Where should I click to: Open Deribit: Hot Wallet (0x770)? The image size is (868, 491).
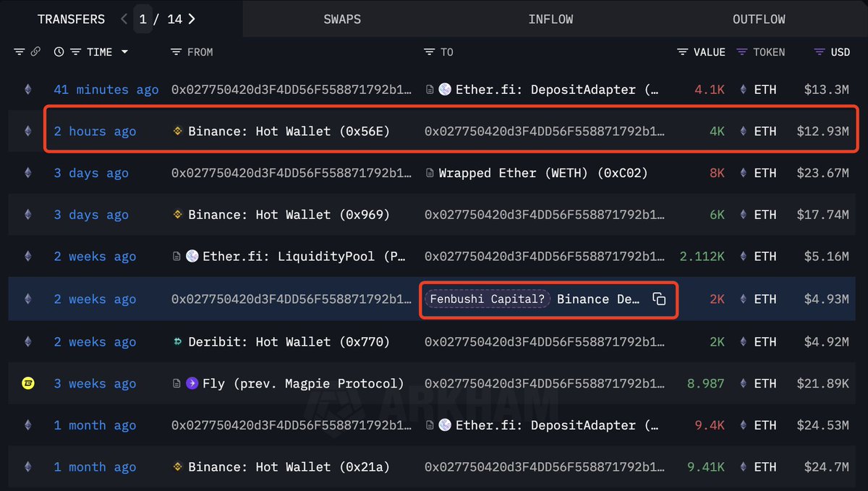click(x=289, y=341)
